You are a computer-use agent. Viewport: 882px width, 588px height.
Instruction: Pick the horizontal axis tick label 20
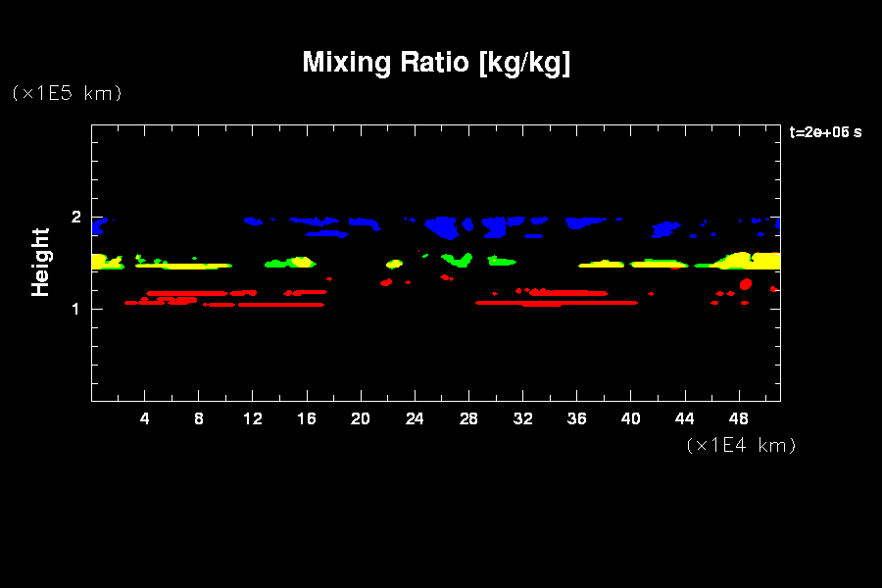(361, 418)
